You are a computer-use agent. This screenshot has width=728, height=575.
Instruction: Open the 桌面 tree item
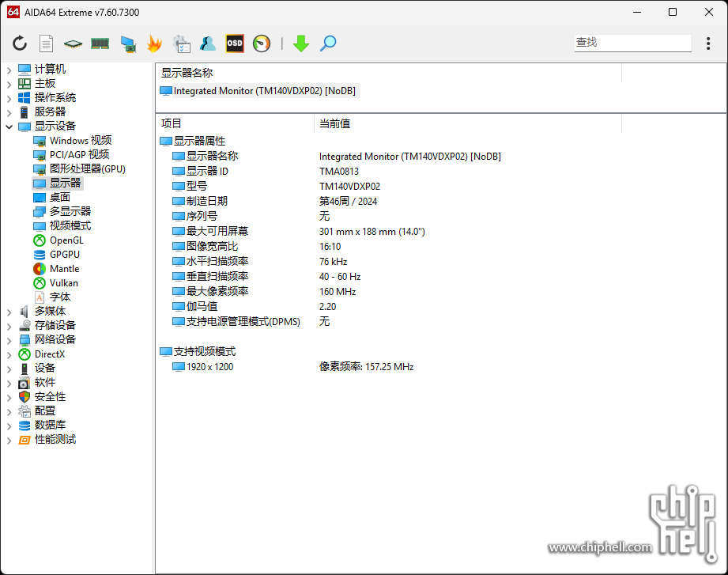pyautogui.click(x=52, y=198)
